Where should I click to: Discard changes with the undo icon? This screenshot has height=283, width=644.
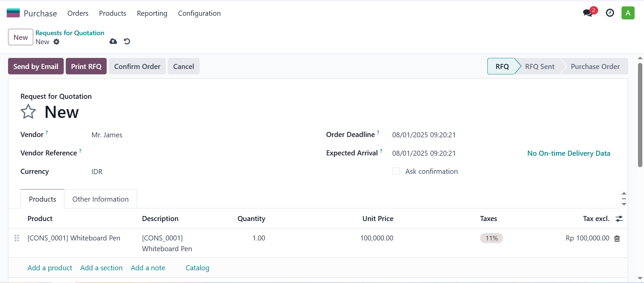coord(127,41)
